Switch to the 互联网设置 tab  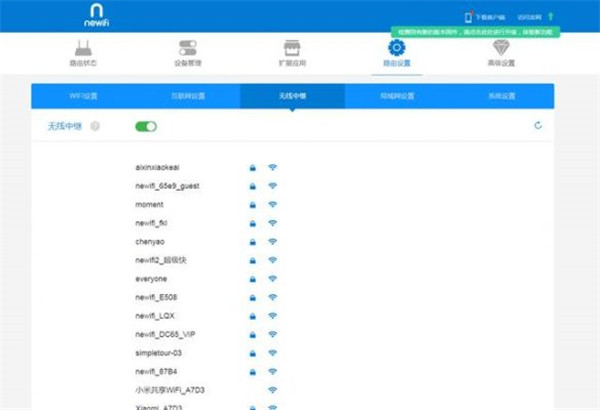188,96
